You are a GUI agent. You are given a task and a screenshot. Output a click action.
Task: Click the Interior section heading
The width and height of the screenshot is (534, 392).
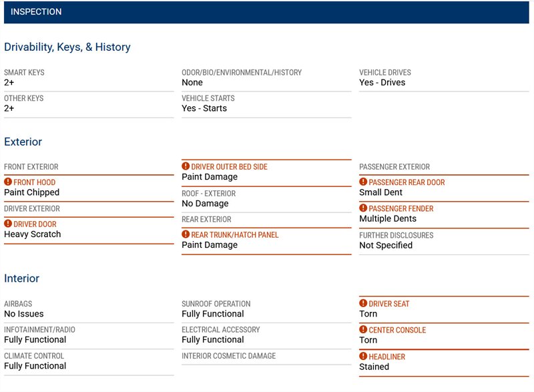point(22,278)
